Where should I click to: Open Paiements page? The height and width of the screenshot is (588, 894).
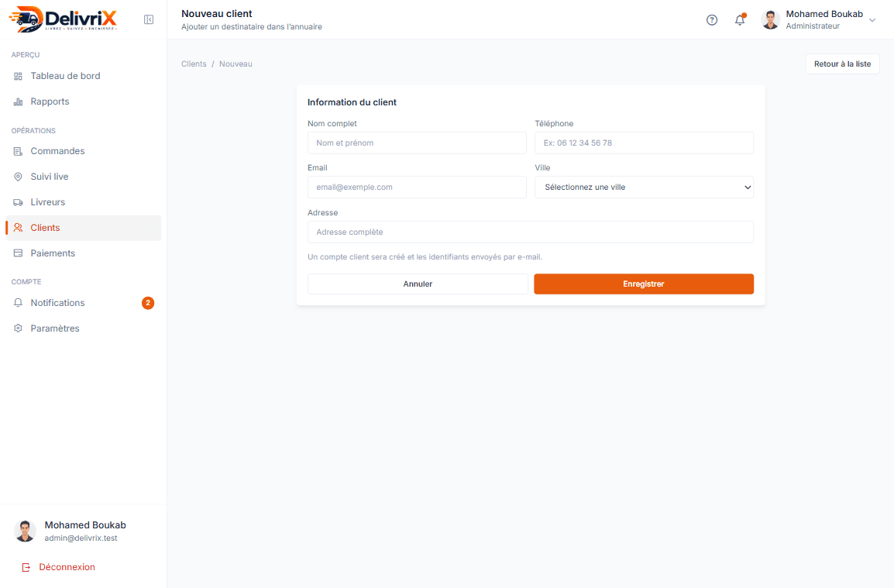tap(83, 253)
